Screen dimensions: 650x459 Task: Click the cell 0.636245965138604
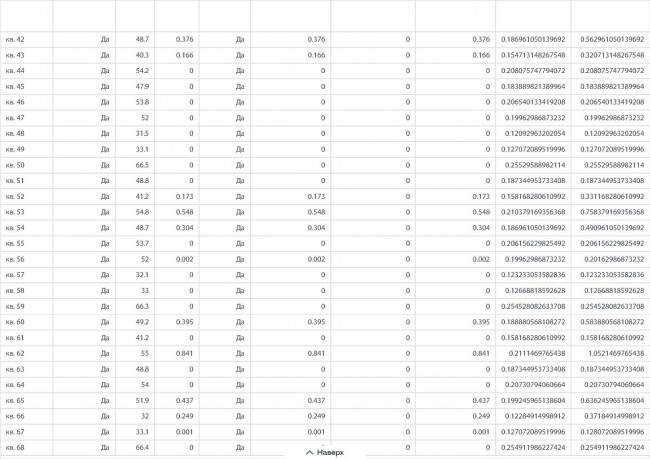612,401
